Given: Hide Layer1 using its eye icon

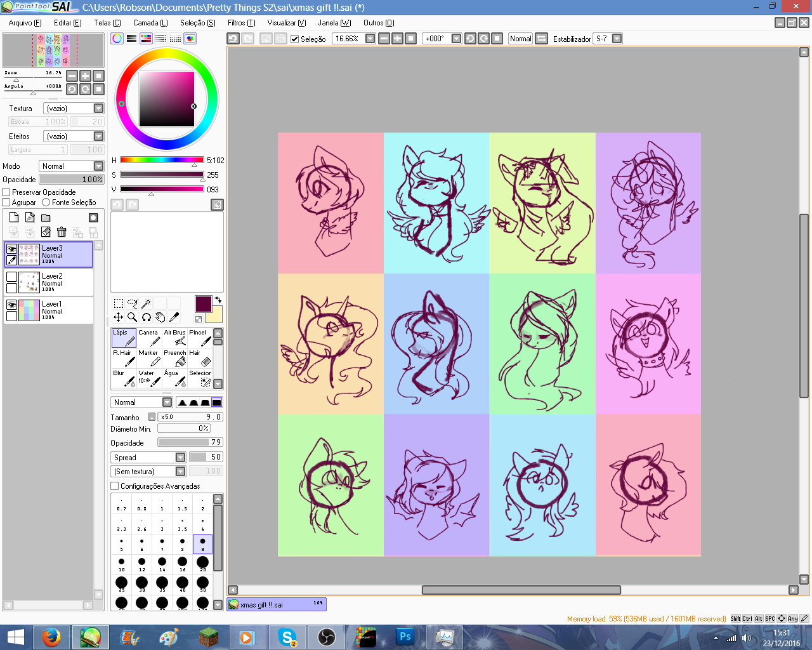Looking at the screenshot, I should point(11,305).
